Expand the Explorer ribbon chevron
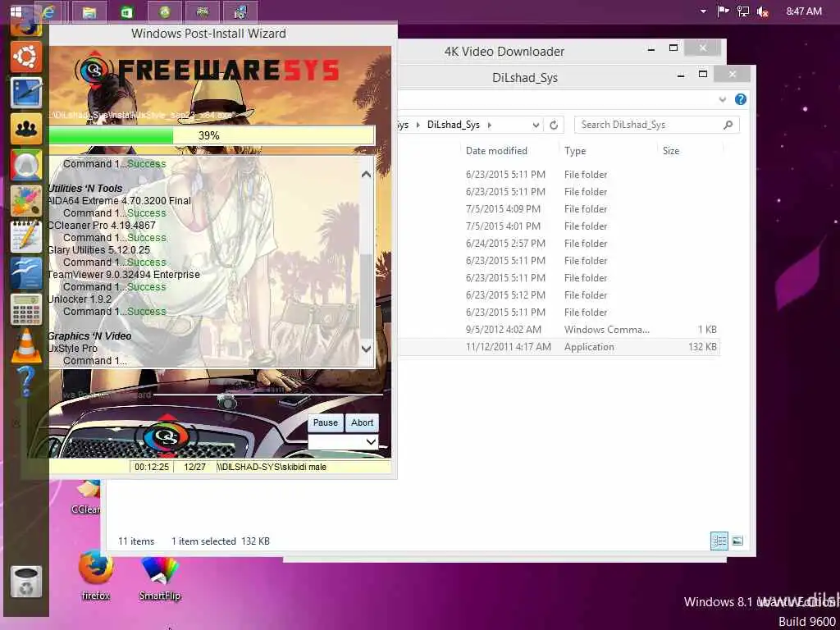840x630 pixels. click(722, 99)
